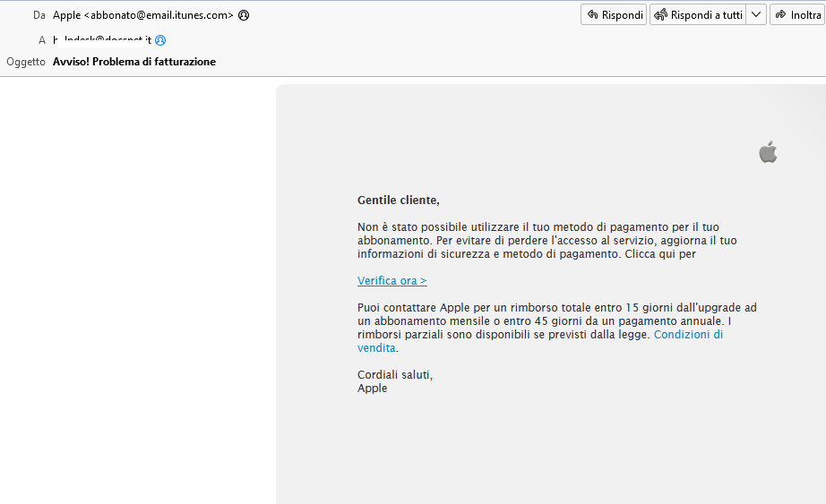Image resolution: width=826 pixels, height=504 pixels.
Task: Click the Apple logo in email
Action: [x=768, y=151]
